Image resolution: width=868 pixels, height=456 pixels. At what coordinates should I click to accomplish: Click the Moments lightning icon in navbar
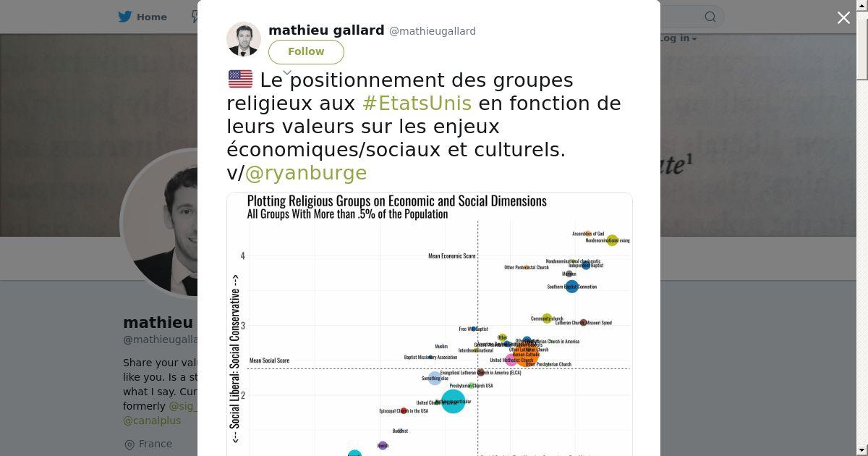(x=194, y=17)
